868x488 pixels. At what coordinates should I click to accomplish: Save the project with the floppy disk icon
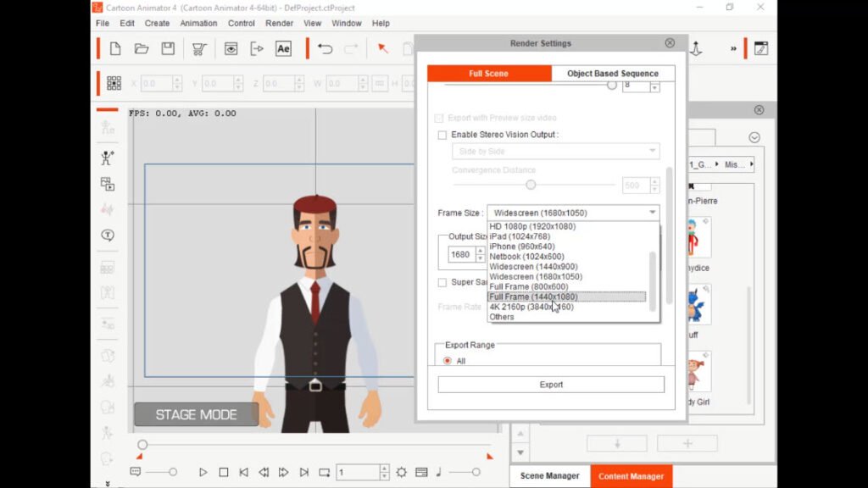168,48
